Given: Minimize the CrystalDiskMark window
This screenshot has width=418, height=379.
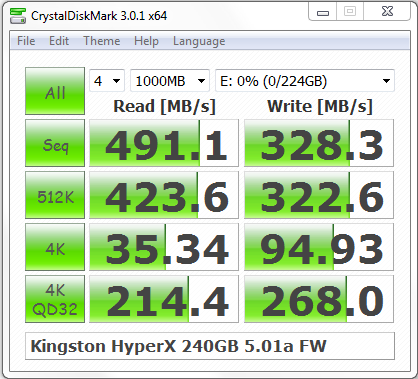Looking at the screenshot, I should click(x=323, y=12).
